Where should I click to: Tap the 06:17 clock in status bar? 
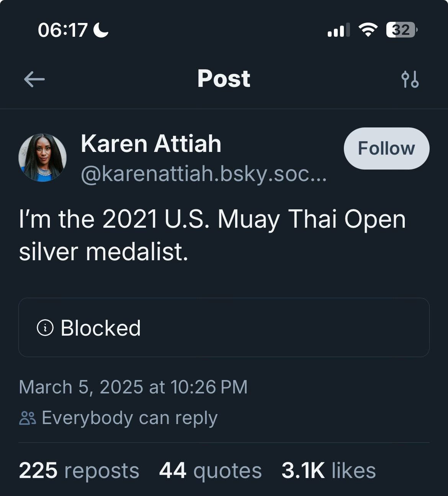(x=63, y=30)
